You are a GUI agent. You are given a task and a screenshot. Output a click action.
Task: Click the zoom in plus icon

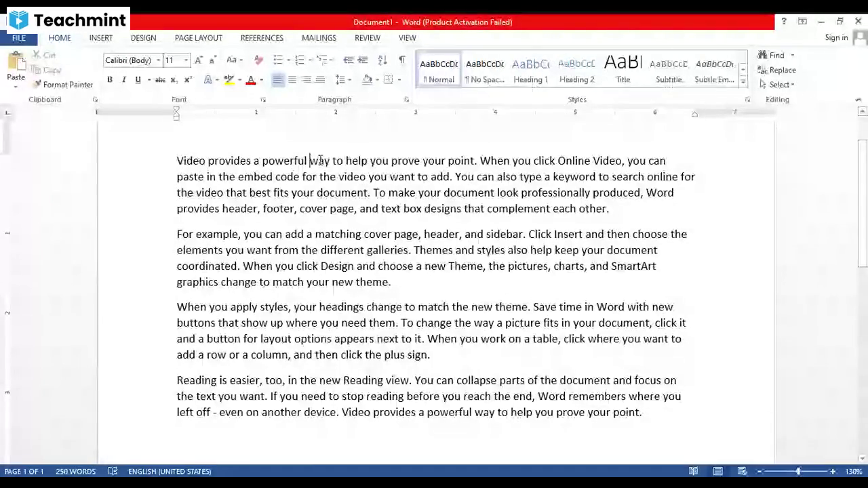pos(833,471)
